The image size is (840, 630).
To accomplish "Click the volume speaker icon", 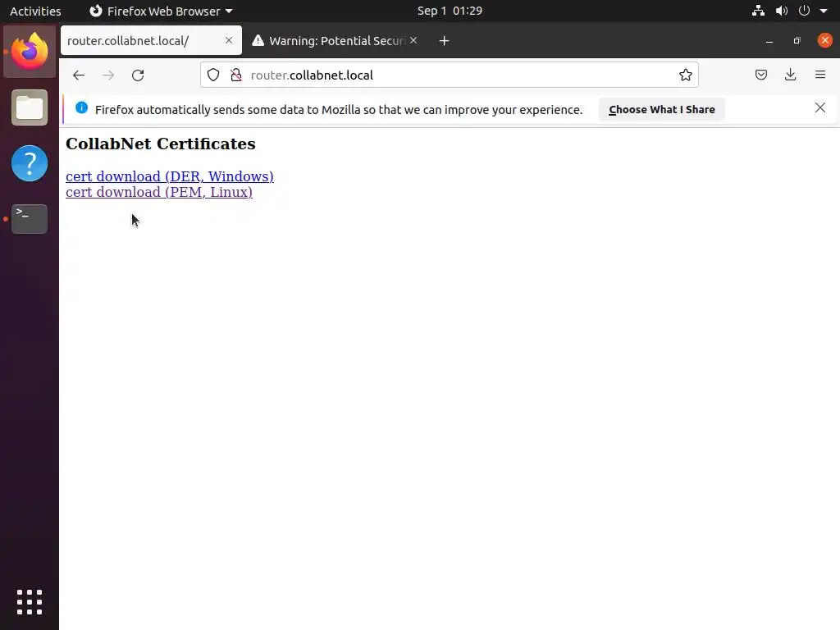I will coord(781,11).
